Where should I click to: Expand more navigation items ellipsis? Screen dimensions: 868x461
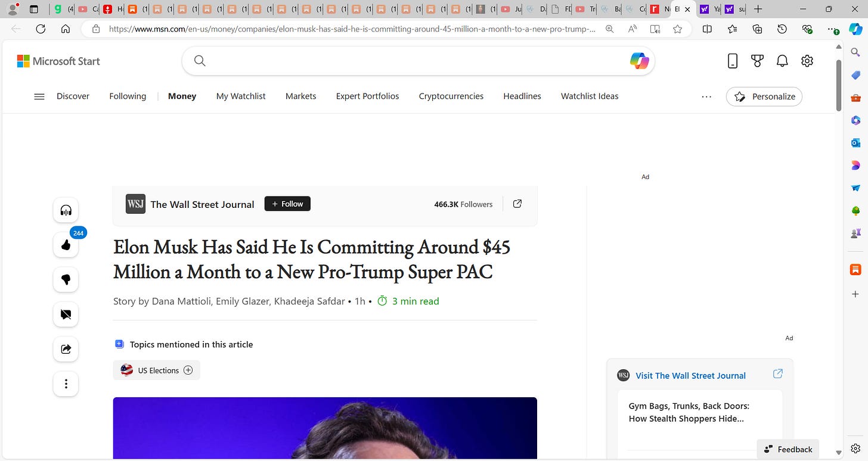click(706, 96)
